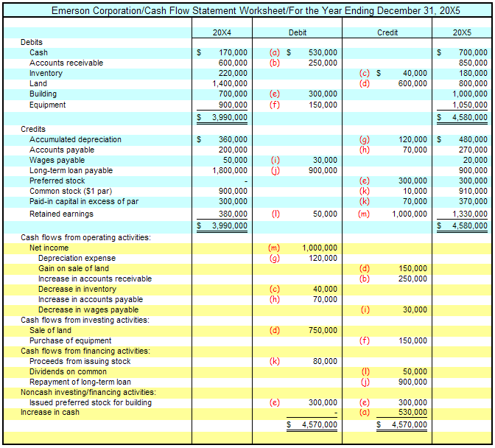Select the Gain on sale of land label
Viewport: 495px width, 448px height.
74,268
